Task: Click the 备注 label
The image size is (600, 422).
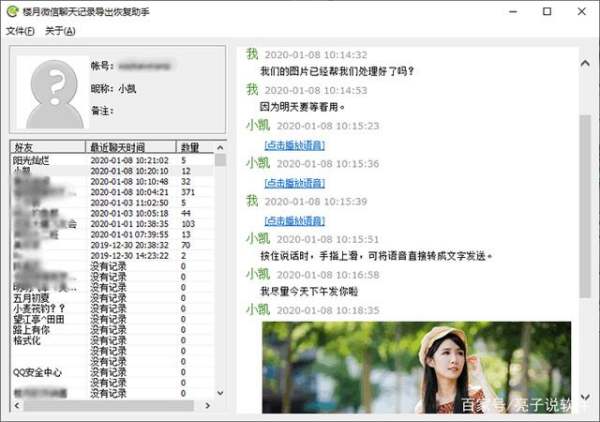Action: point(102,111)
